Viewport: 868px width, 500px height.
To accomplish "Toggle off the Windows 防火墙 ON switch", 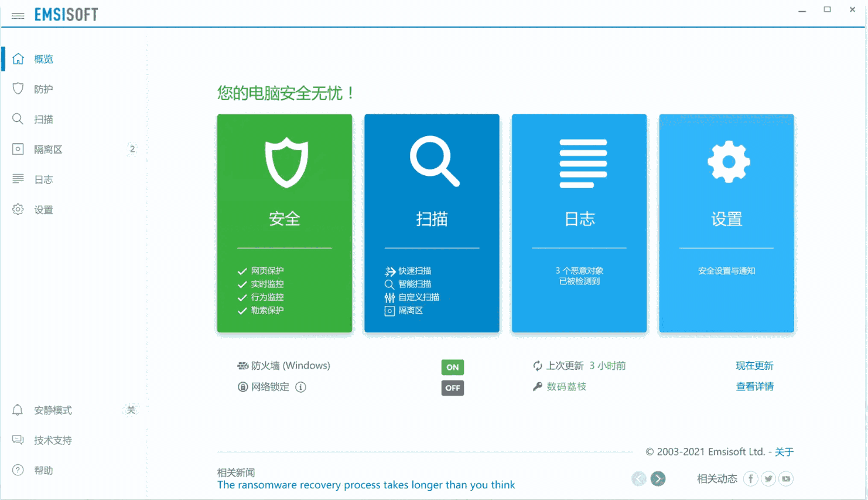I will (452, 367).
